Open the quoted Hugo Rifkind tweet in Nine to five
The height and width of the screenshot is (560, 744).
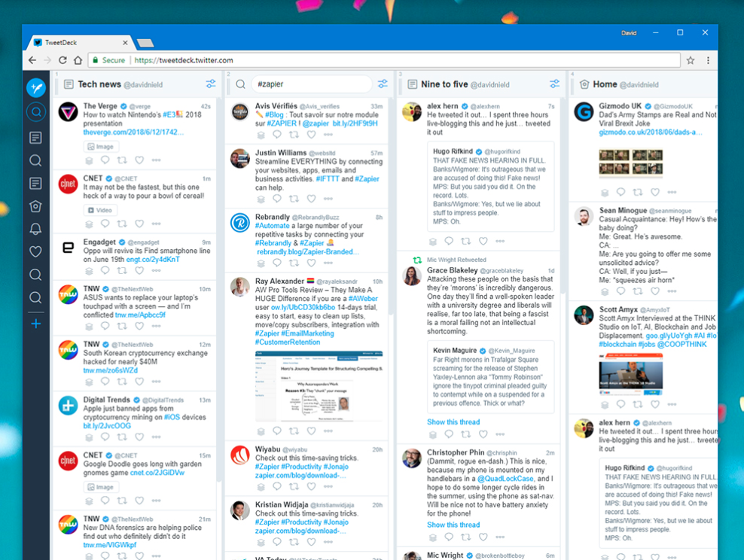491,187
